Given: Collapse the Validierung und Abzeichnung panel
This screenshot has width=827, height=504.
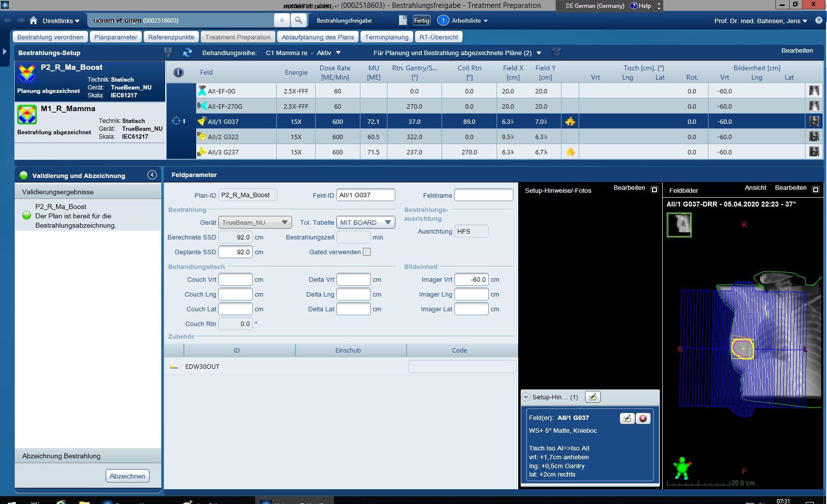Looking at the screenshot, I should (152, 175).
